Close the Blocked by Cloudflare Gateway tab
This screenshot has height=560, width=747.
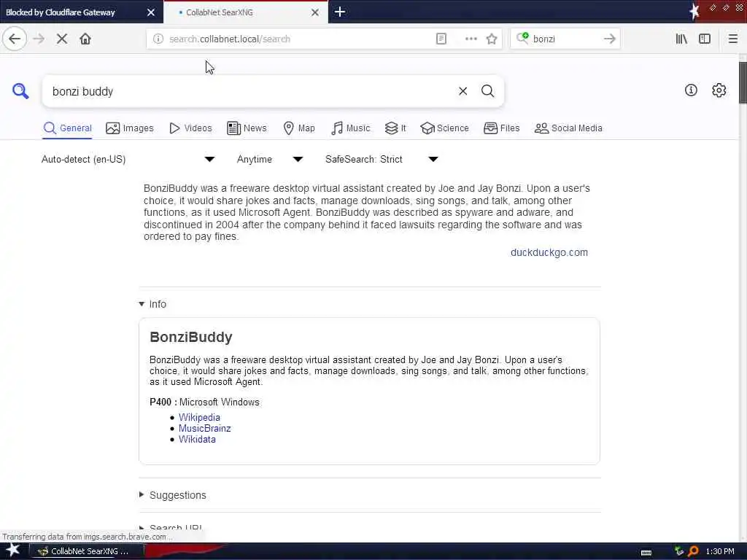[x=151, y=12]
